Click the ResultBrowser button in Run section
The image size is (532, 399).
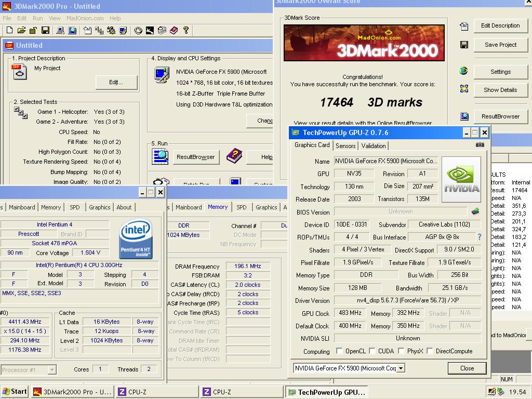[x=196, y=157]
